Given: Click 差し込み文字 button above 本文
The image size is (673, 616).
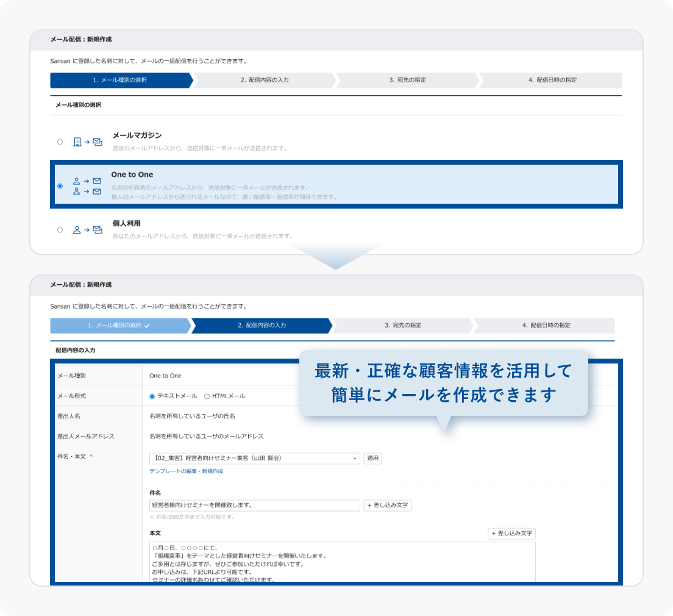Looking at the screenshot, I should (x=511, y=534).
